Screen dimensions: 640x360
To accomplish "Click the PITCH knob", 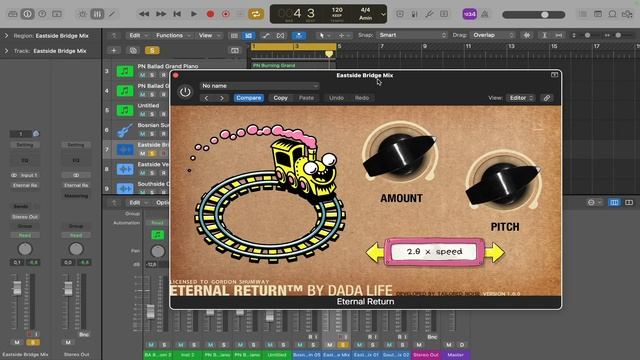I will click(504, 182).
